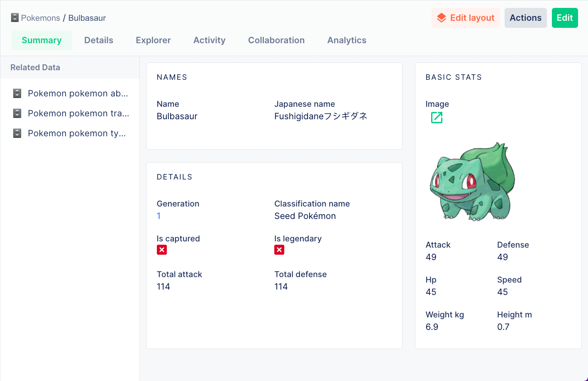Open the Explorer tab
This screenshot has height=381, width=588.
pos(154,40)
